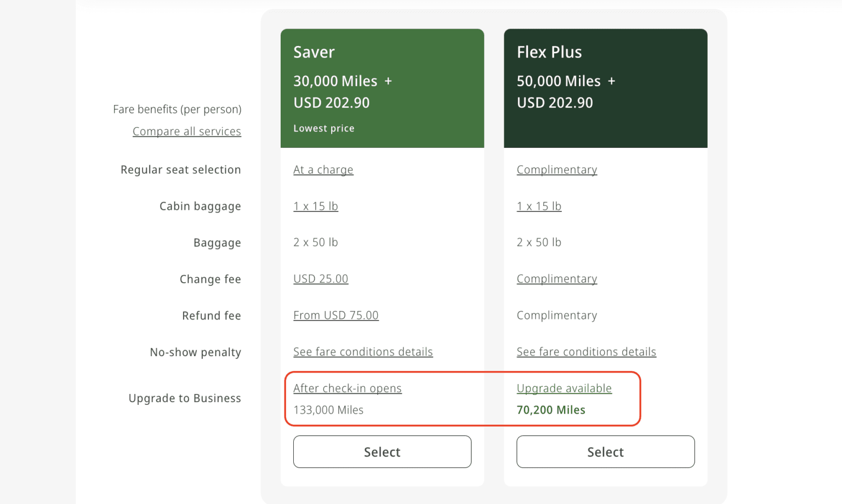Click Saver refund fee "From USD 75.00" link
Screen dimensions: 842x504
pyautogui.click(x=335, y=316)
